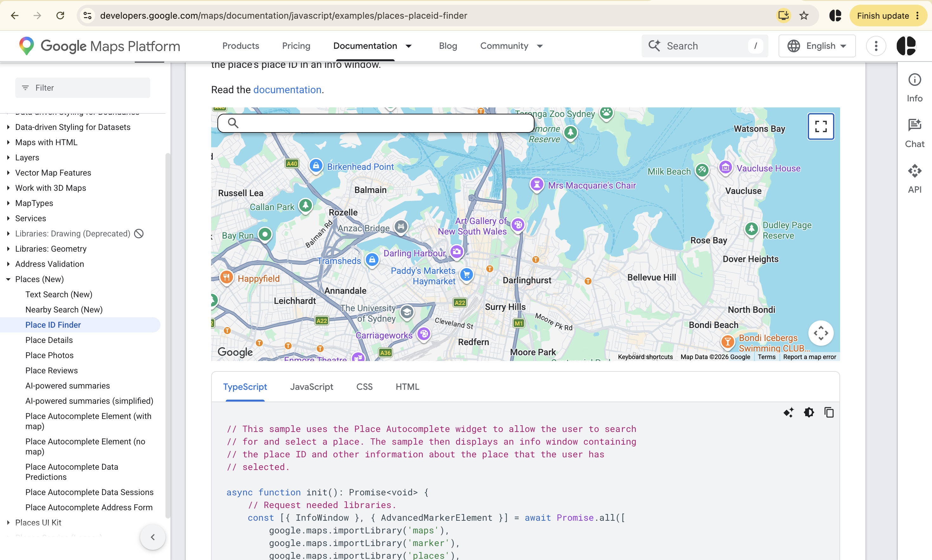
Task: Open the English language selector
Action: tap(817, 46)
